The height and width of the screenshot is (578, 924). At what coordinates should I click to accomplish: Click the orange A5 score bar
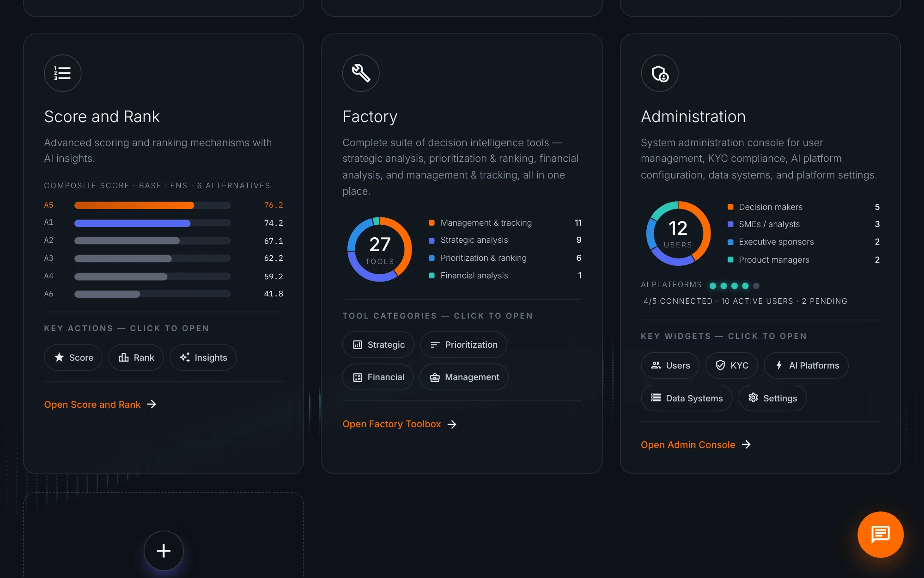(134, 205)
